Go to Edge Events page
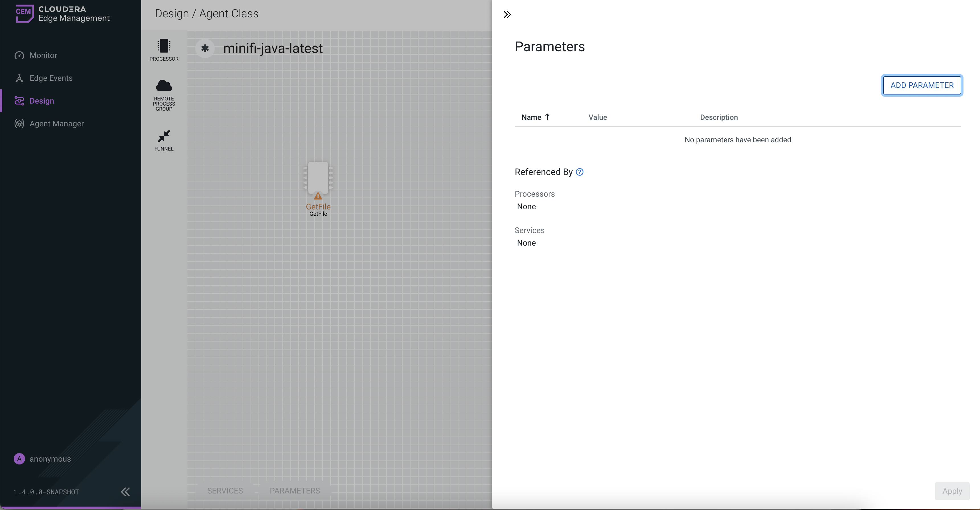This screenshot has height=510, width=980. (51, 78)
